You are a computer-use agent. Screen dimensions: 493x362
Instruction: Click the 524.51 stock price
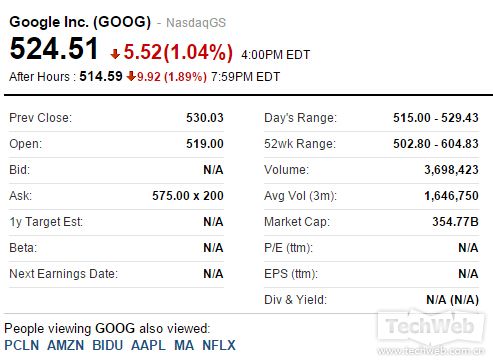point(54,49)
